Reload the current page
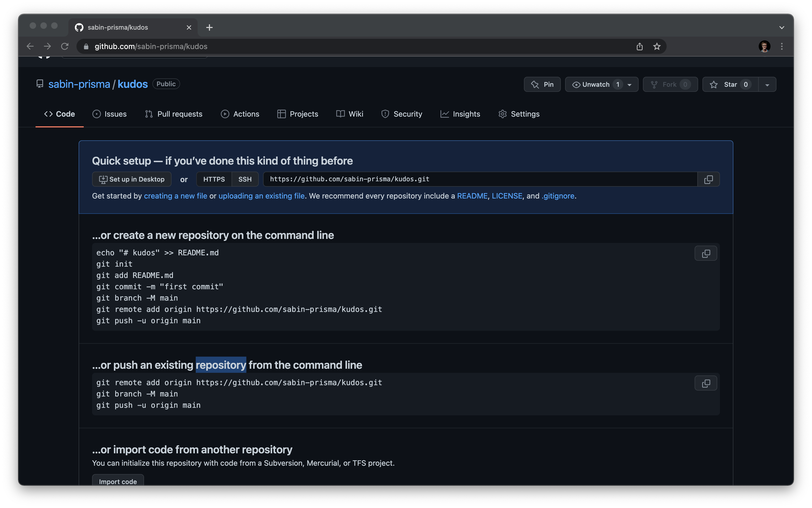Image resolution: width=812 pixels, height=508 pixels. (65, 46)
